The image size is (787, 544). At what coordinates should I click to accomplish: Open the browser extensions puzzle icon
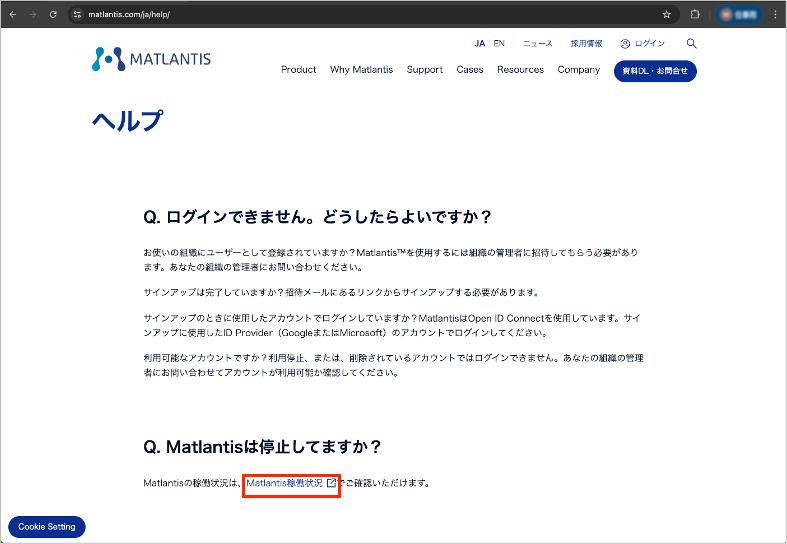[696, 15]
